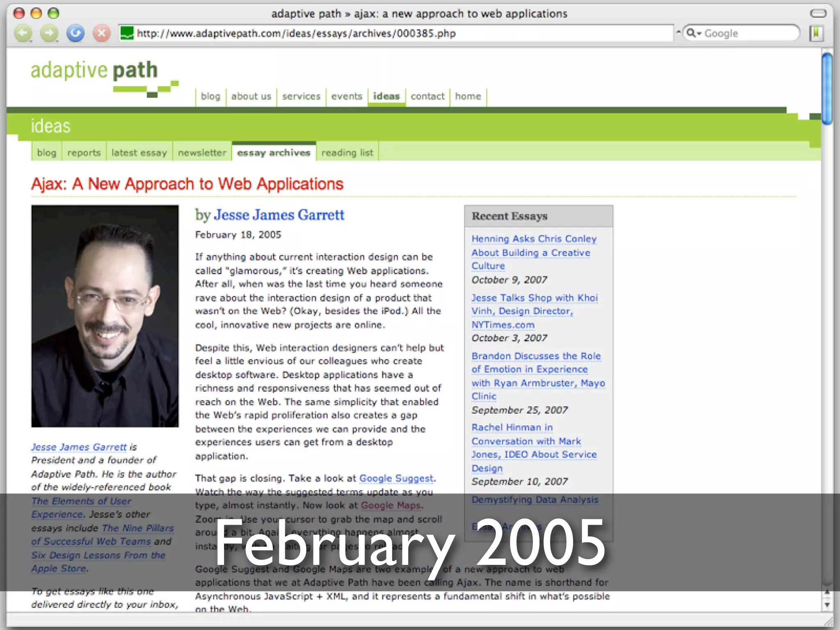Open The Nine Pillars of Successful Web Teams link

(x=103, y=534)
